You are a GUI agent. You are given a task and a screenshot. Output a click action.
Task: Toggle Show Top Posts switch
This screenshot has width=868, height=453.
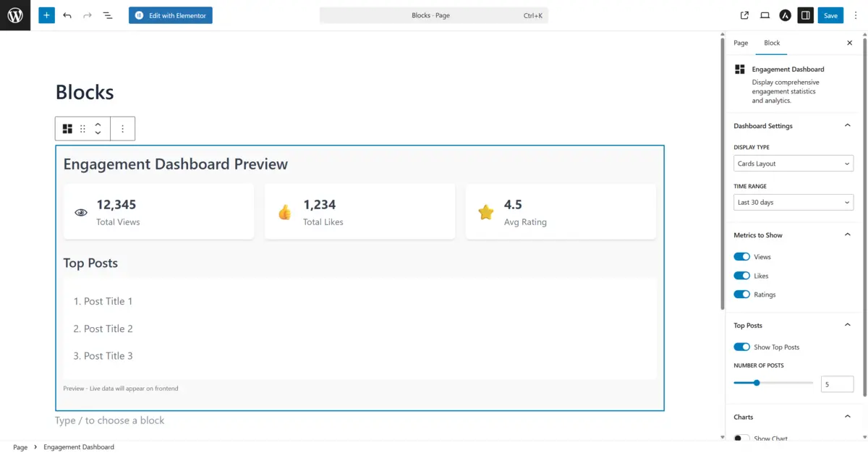741,347
